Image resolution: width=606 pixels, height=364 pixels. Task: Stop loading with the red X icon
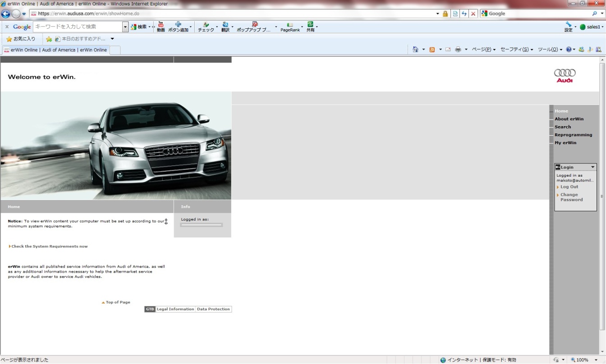[473, 14]
